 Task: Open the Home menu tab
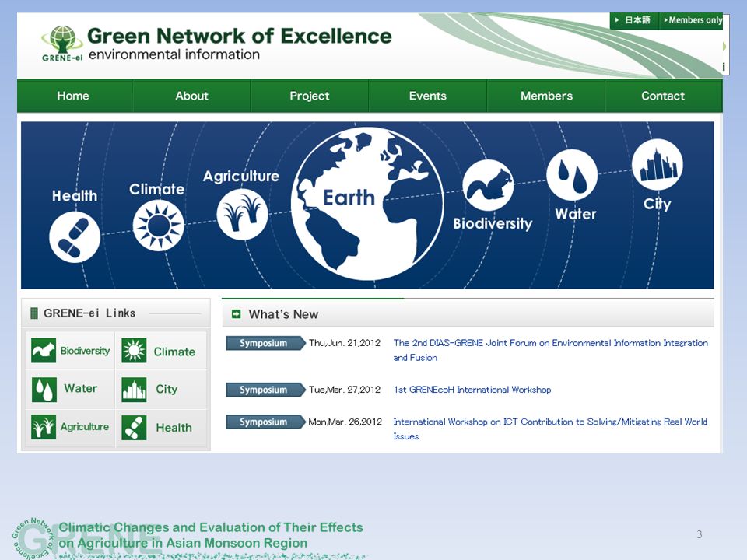coord(73,96)
